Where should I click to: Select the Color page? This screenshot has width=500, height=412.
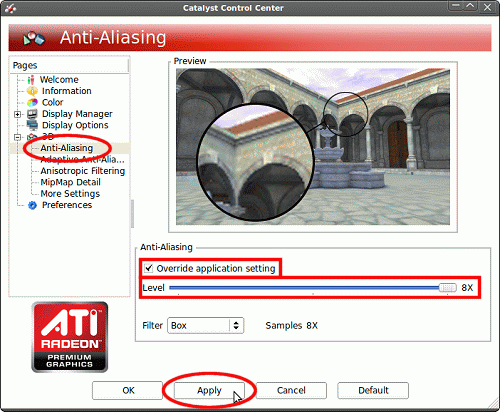(x=52, y=102)
